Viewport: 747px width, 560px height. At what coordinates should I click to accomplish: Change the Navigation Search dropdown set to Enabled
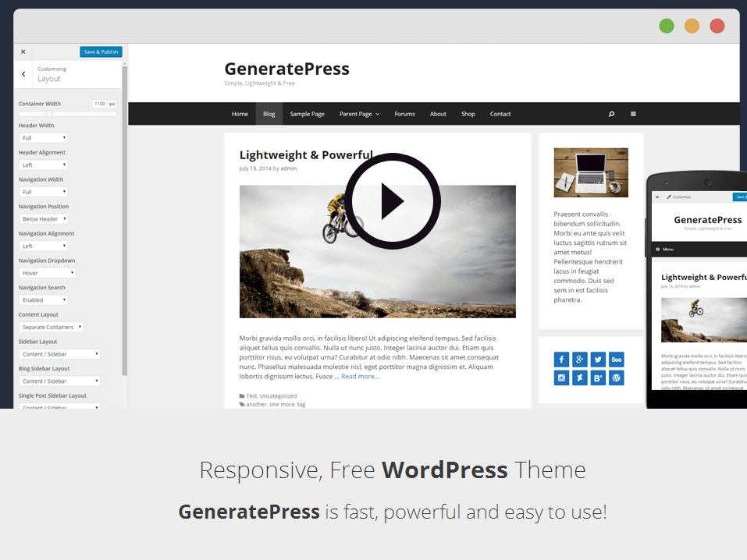pos(43,300)
